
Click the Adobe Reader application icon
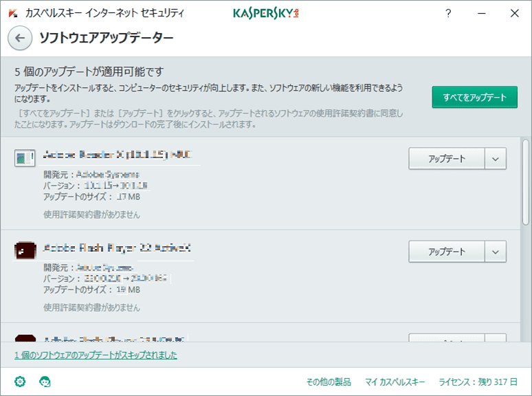(x=25, y=158)
